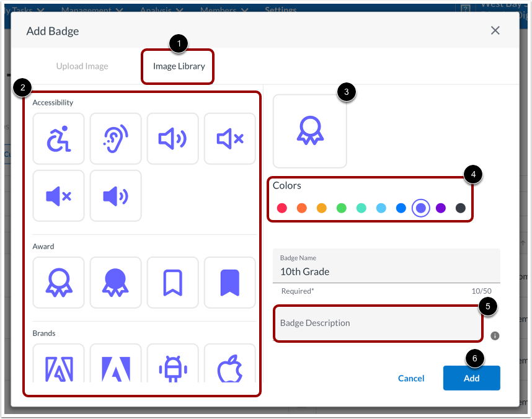Choose the filled muted speaker icon
This screenshot has height=419, width=532.
coord(58,196)
